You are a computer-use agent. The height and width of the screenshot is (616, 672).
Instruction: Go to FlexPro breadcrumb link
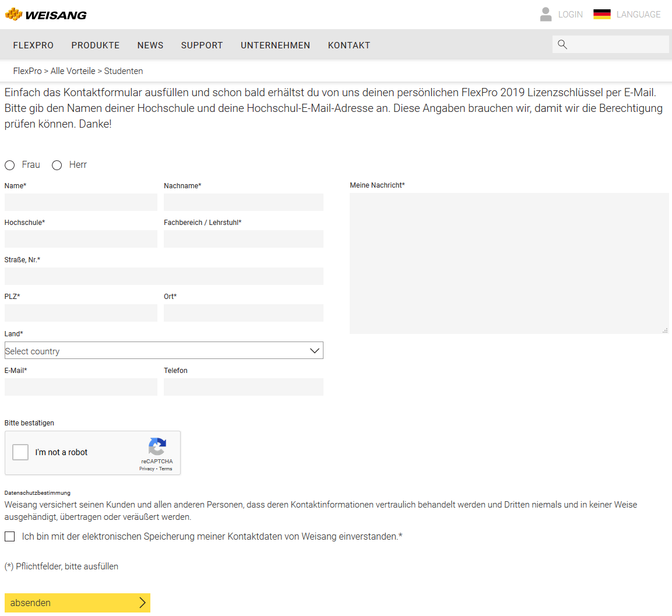(27, 71)
